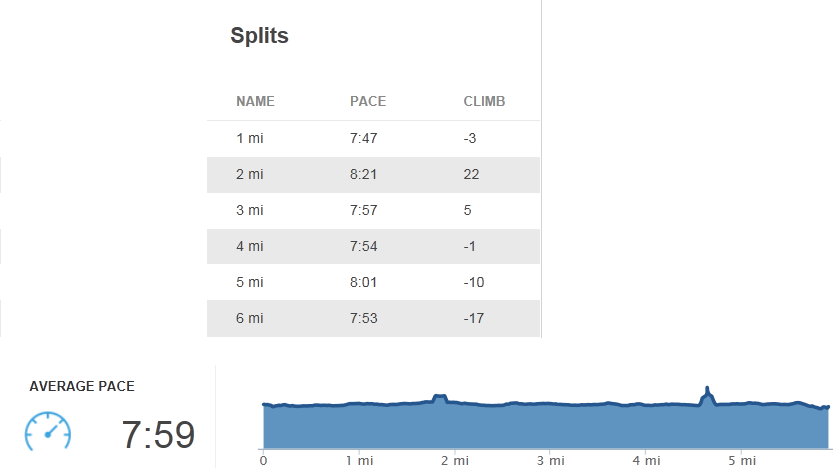The width and height of the screenshot is (833, 474).
Task: Click the Splits heading
Action: tap(259, 36)
